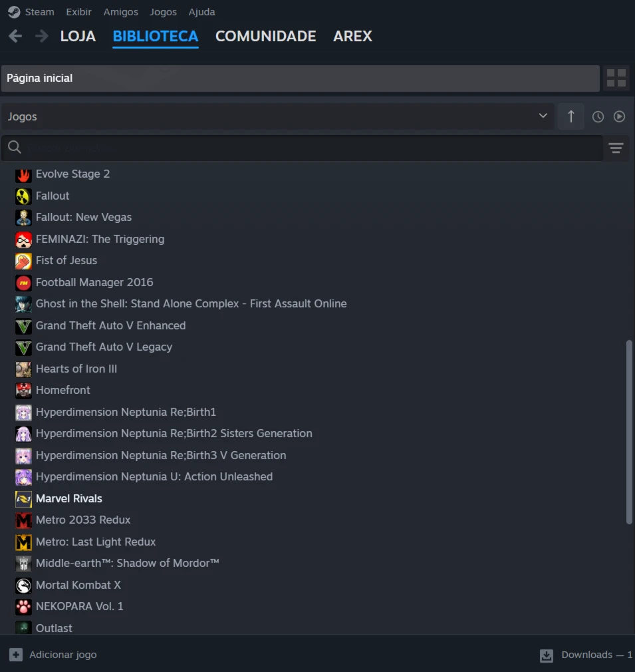Select Grand Theft Auto V Enhanced
The image size is (635, 672).
pos(111,326)
